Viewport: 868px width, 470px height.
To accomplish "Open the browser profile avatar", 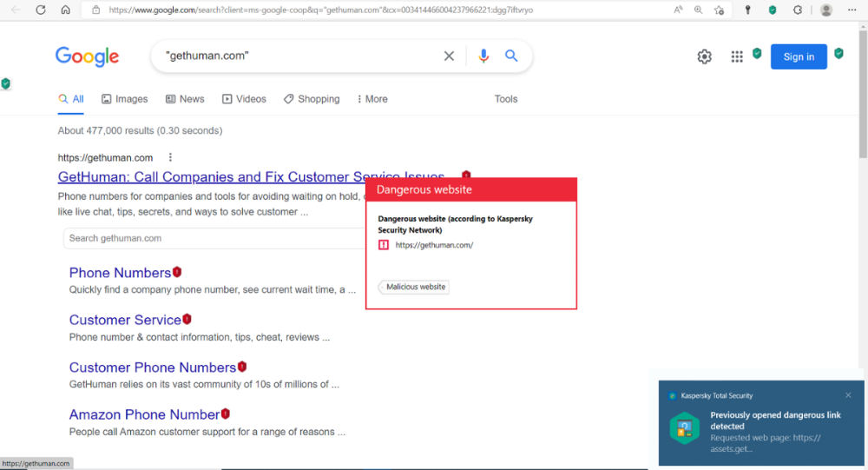I will (x=826, y=10).
